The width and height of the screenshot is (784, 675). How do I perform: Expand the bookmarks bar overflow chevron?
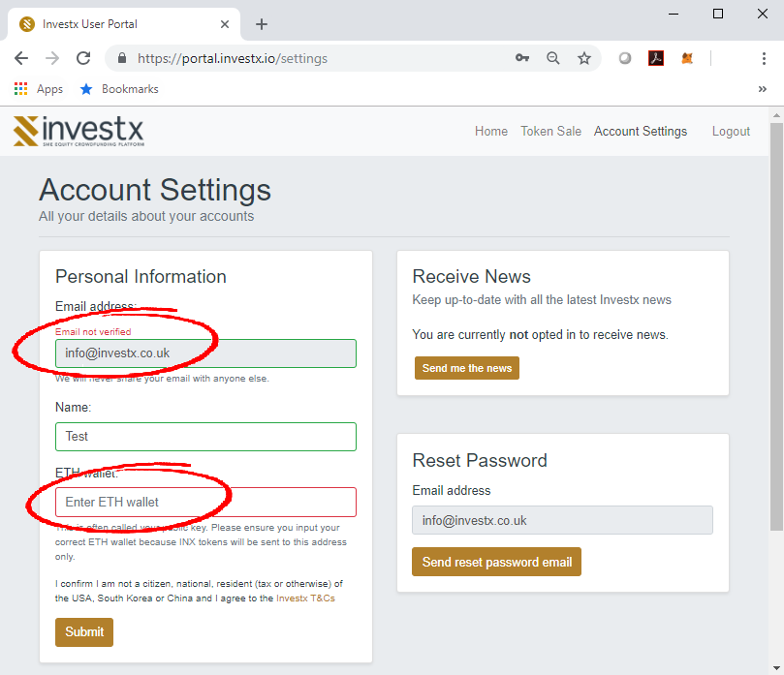[763, 89]
